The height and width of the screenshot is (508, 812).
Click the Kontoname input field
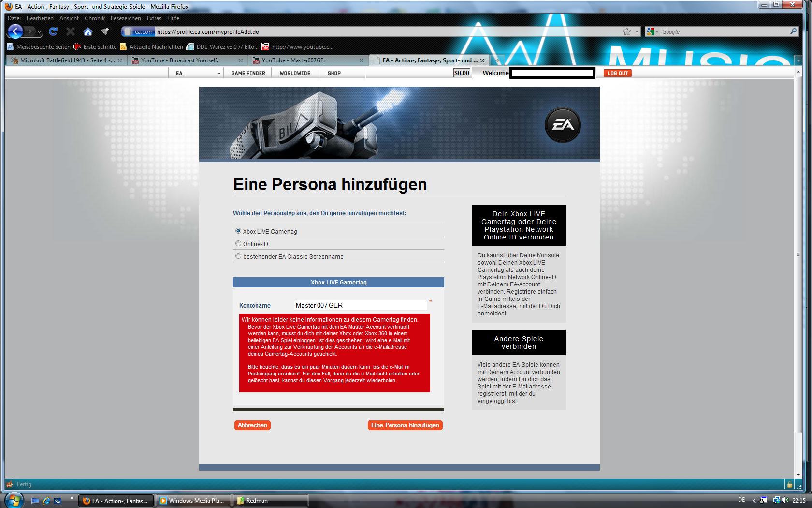pyautogui.click(x=361, y=305)
